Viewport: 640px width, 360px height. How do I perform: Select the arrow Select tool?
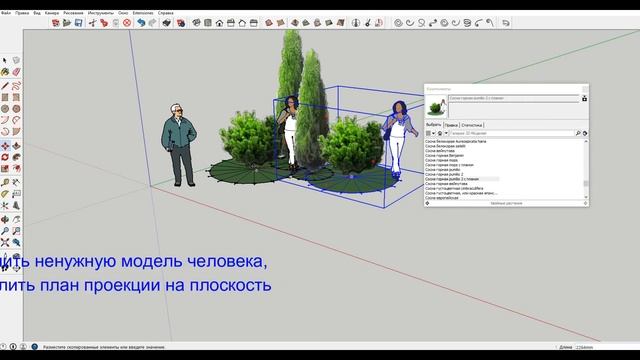(x=5, y=60)
